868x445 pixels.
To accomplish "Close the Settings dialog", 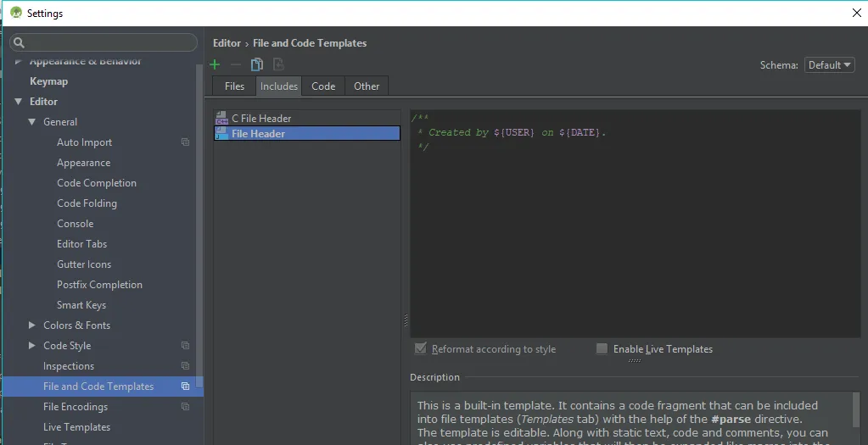I will pyautogui.click(x=856, y=14).
